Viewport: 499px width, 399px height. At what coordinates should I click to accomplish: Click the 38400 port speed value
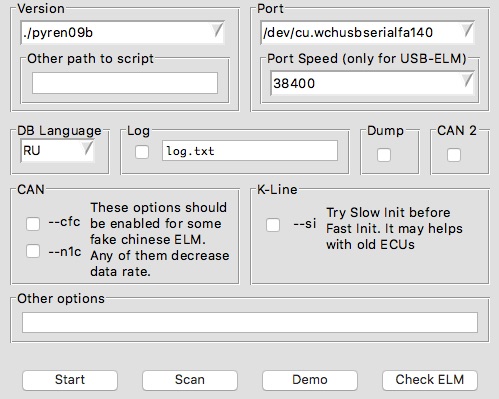coord(294,83)
